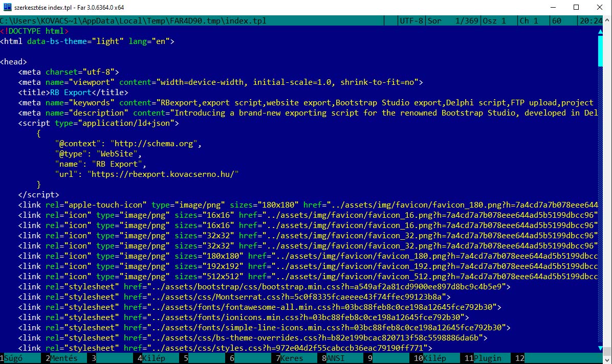Click the Sor 1/369 line indicator
The image size is (612, 364).
(x=453, y=20)
